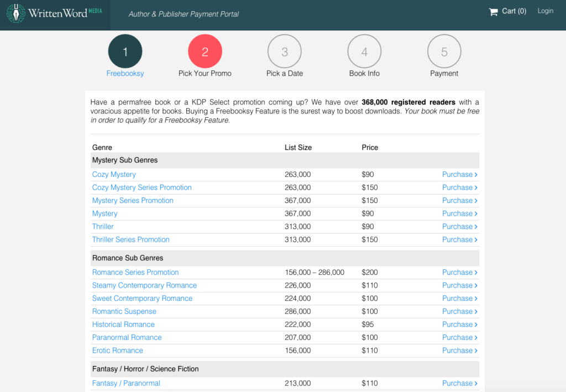The height and width of the screenshot is (392, 566).
Task: Select step 3 Pick a Date
Action: pos(285,51)
